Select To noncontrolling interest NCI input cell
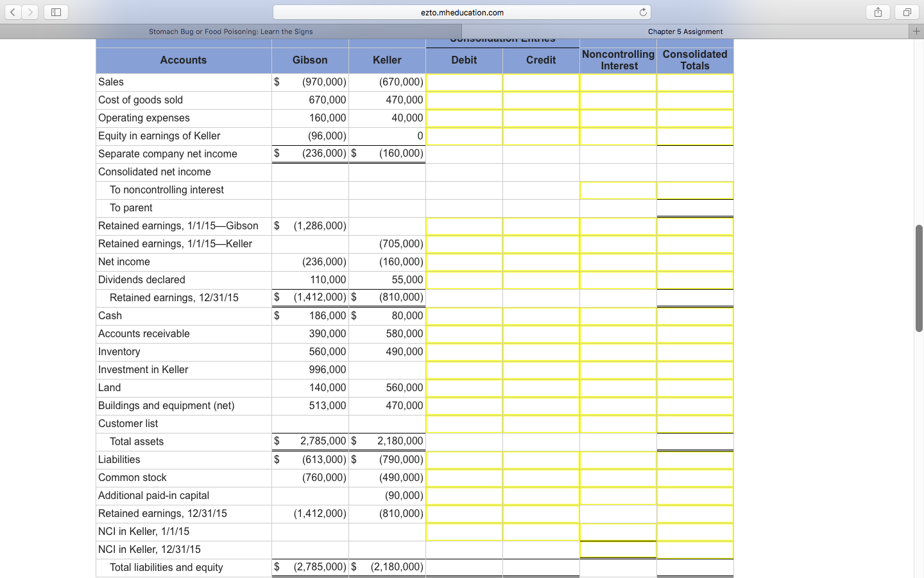 click(618, 190)
